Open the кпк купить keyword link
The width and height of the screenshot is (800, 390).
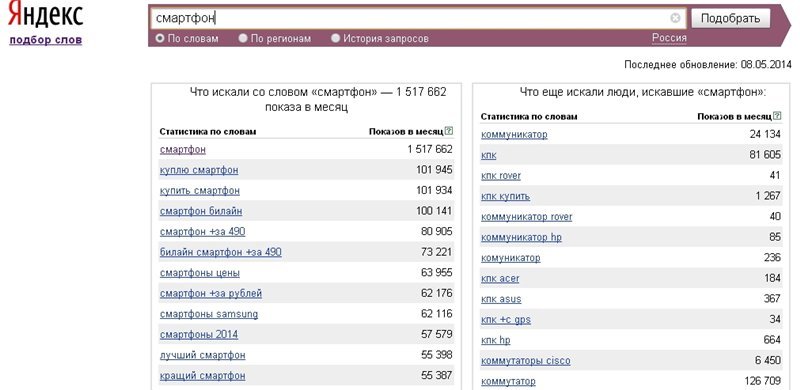tap(506, 196)
